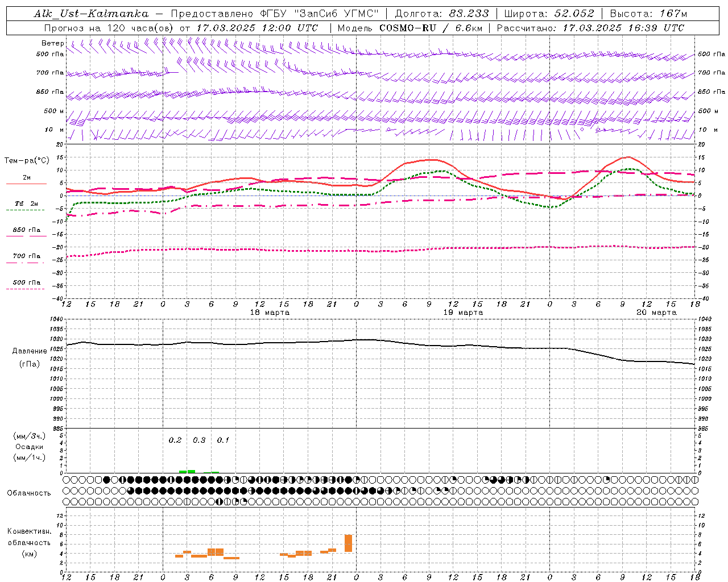This screenshot has height=582, width=728.
Task: Click the computed time Рассчитано: 17.03.2025 16:39 UTC
Action: click(x=590, y=28)
